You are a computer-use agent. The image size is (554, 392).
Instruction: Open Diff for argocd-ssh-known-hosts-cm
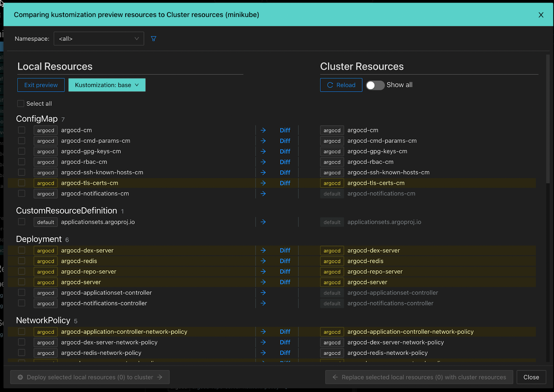click(x=285, y=173)
